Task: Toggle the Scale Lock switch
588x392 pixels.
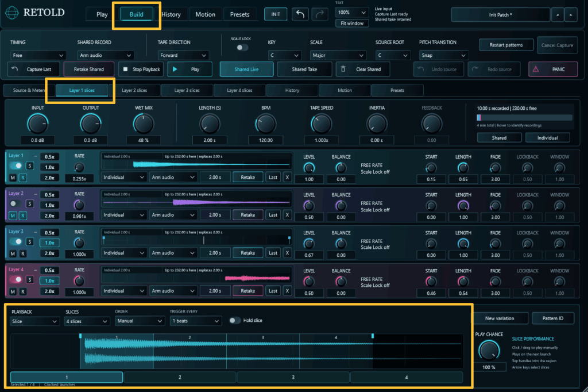Action: 242,47
